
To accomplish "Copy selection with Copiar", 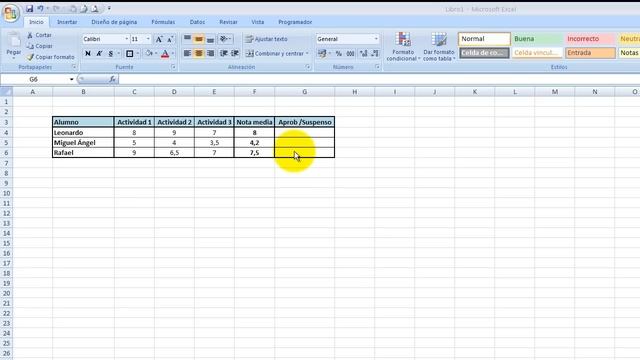I will pos(40,46).
